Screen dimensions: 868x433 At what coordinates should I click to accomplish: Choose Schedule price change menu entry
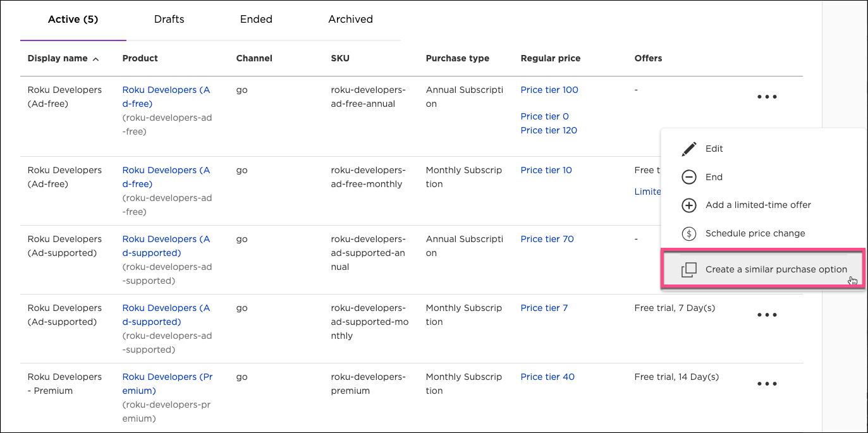tap(755, 233)
